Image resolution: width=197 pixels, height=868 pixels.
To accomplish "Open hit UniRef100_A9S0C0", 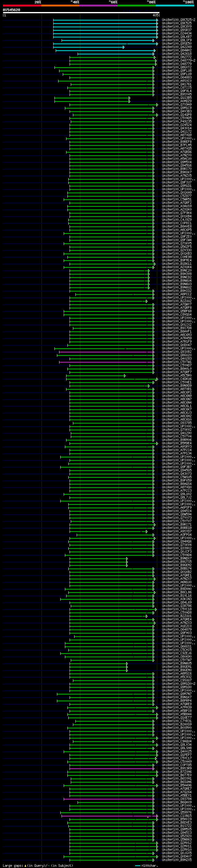I will point(177,81).
